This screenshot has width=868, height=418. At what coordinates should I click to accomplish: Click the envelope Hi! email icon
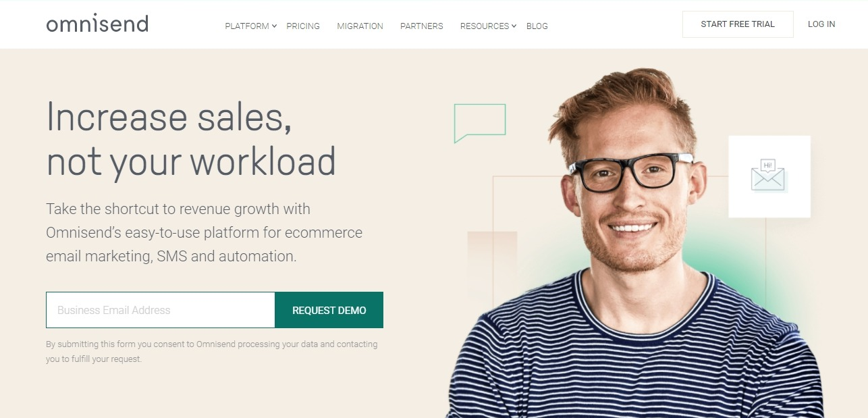coord(768,175)
